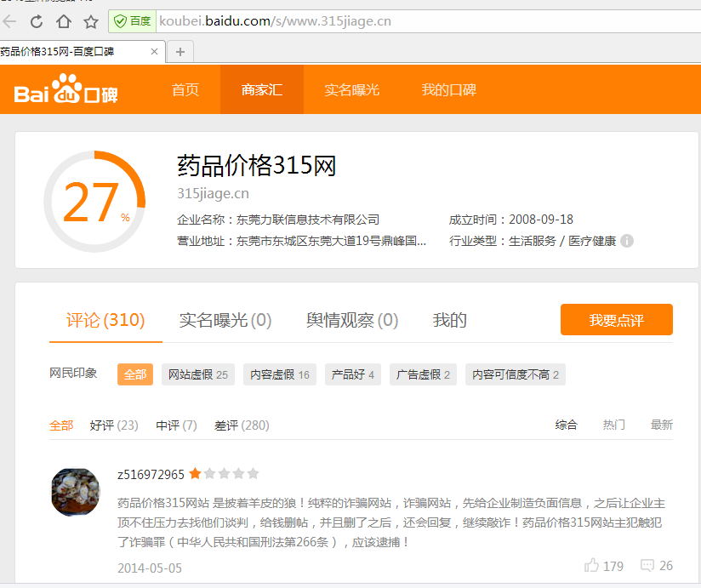
Task: Click the review text body
Action: point(391,522)
